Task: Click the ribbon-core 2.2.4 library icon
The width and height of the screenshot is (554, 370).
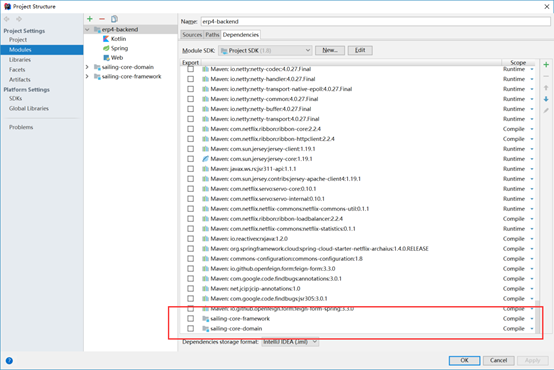Action: [x=205, y=129]
